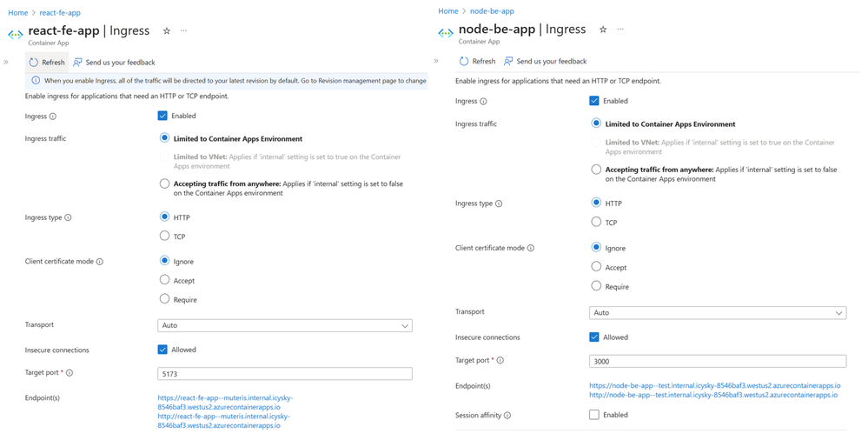Click info icon beside Client certificate mode in node-be-app
Screen dimensions: 868x447
coord(531,248)
